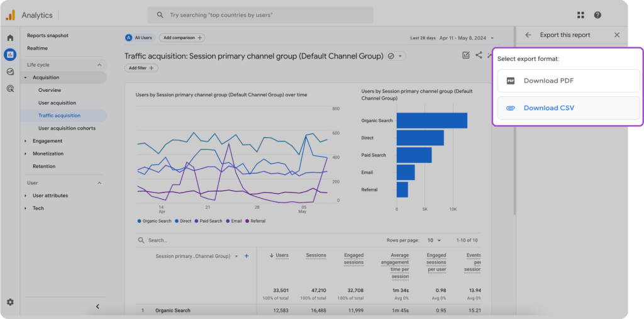The height and width of the screenshot is (319, 644).
Task: Click the share report icon
Action: (x=479, y=55)
